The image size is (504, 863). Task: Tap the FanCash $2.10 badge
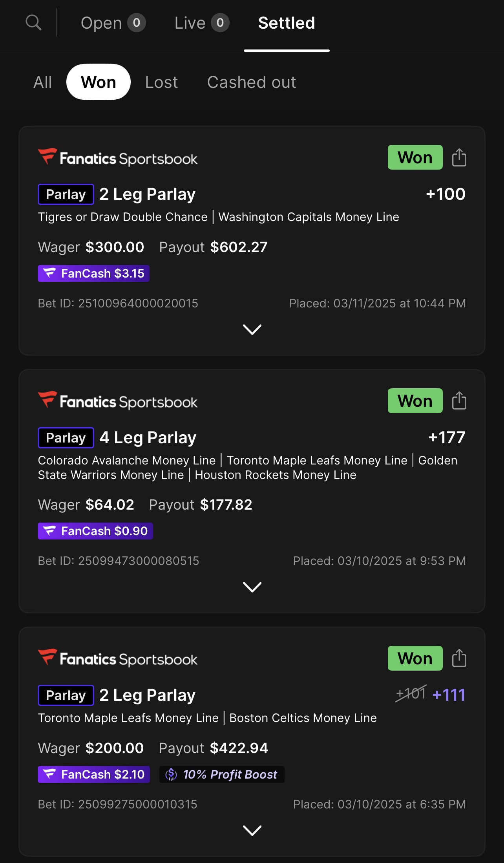pos(94,774)
